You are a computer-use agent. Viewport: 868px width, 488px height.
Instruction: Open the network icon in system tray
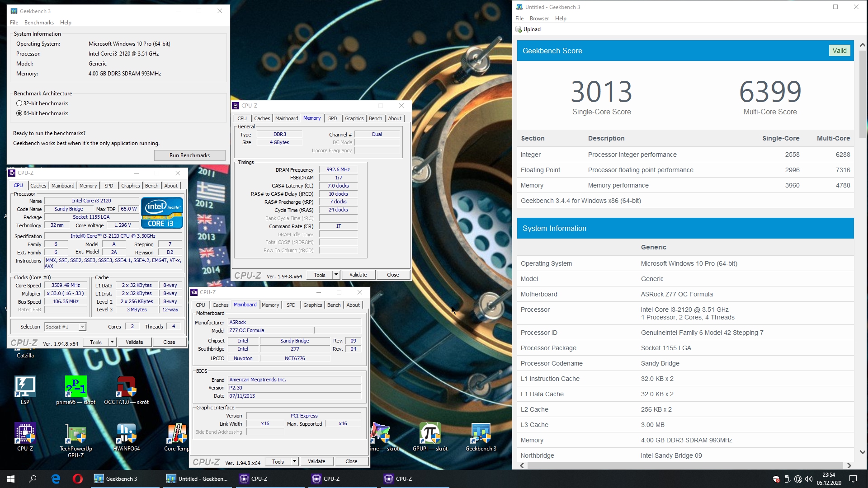pos(798,479)
